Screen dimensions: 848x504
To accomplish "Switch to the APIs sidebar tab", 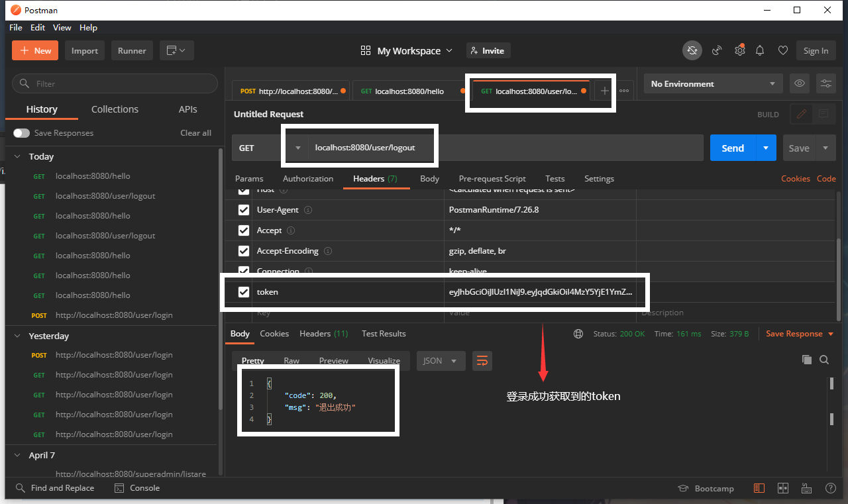I will point(188,109).
